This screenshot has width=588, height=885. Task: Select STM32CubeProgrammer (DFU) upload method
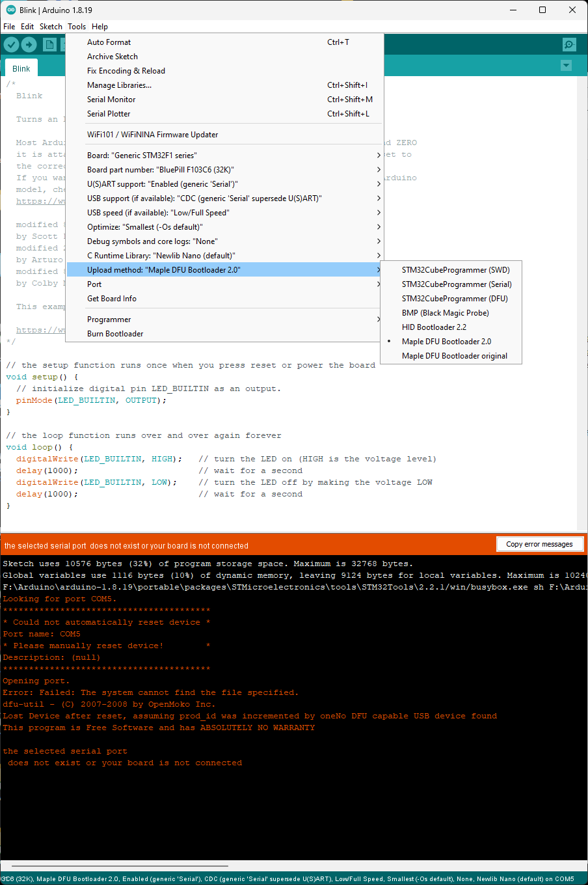click(x=451, y=299)
